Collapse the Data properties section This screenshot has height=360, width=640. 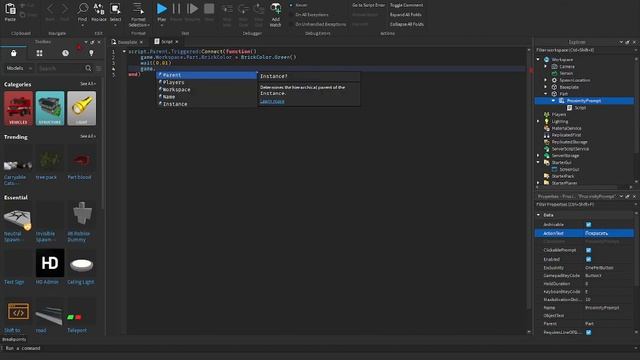pos(538,215)
